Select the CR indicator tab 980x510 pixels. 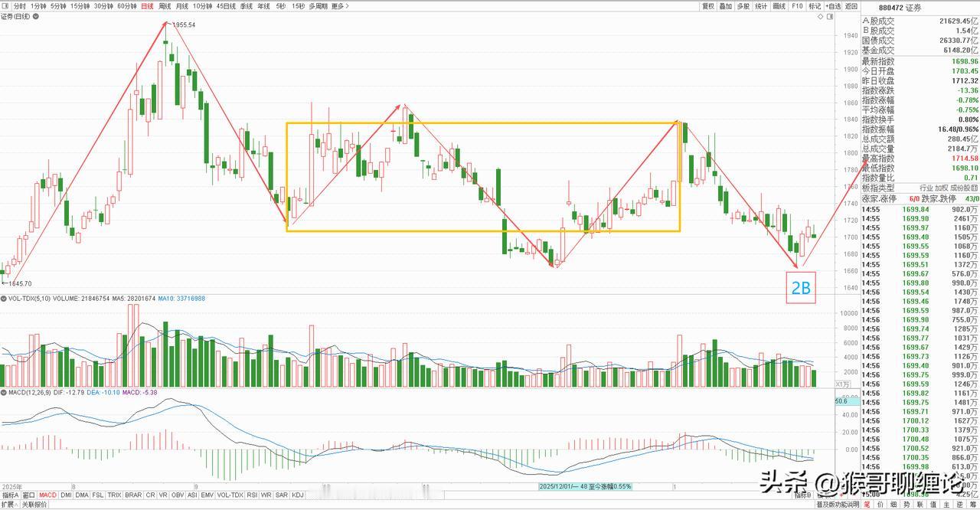tap(150, 495)
